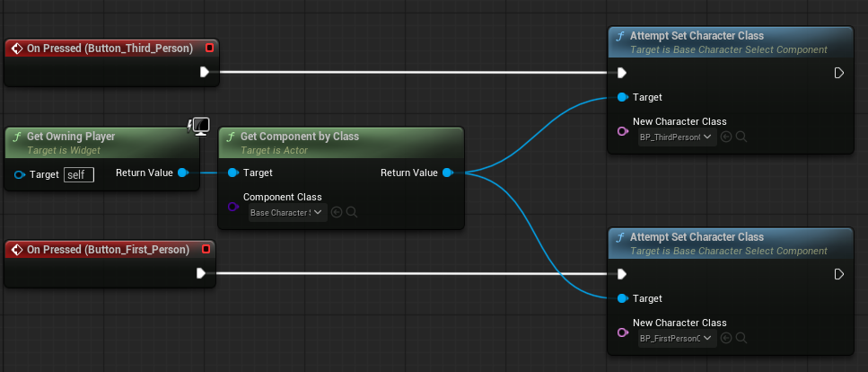Click Return Value pin on Get Owning Player

click(183, 173)
